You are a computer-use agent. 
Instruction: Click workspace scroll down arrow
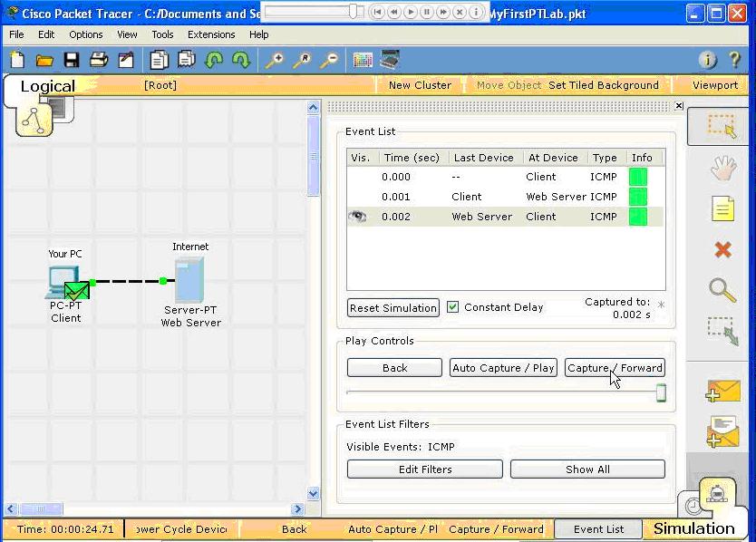314,493
